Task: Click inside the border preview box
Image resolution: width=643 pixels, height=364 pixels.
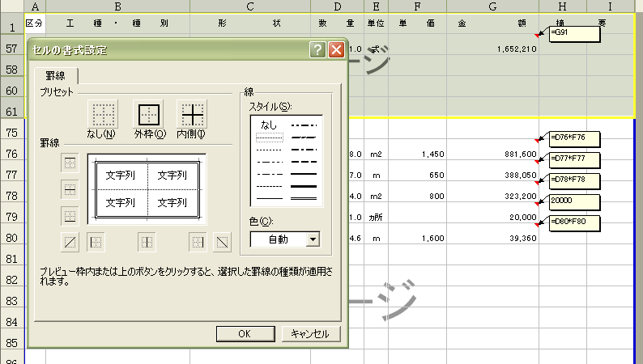Action: [147, 188]
